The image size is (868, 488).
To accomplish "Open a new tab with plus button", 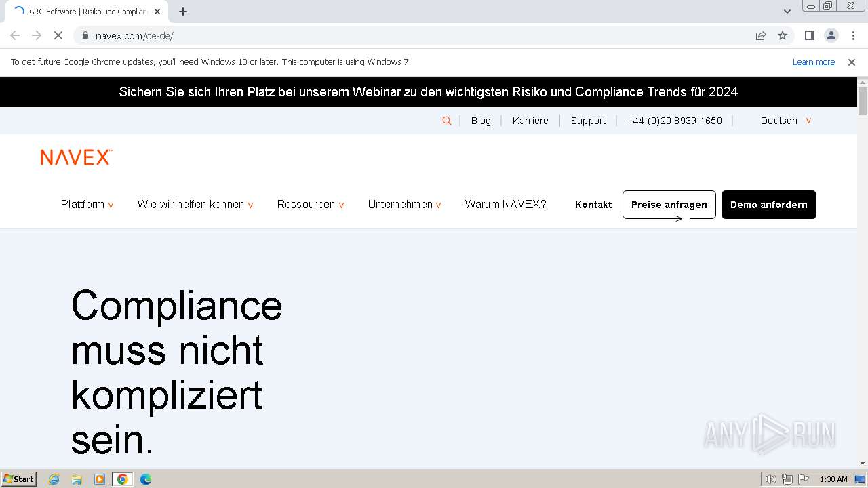I will coord(183,12).
